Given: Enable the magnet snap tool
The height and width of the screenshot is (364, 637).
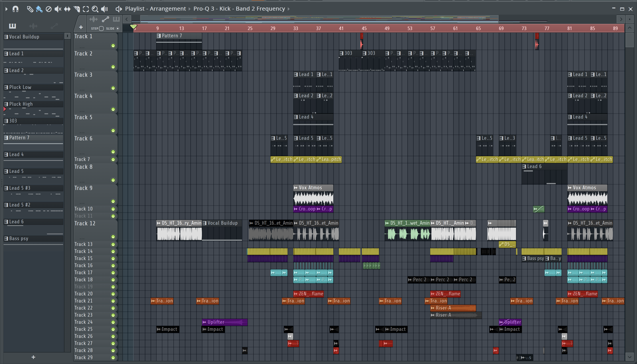Looking at the screenshot, I should point(15,9).
